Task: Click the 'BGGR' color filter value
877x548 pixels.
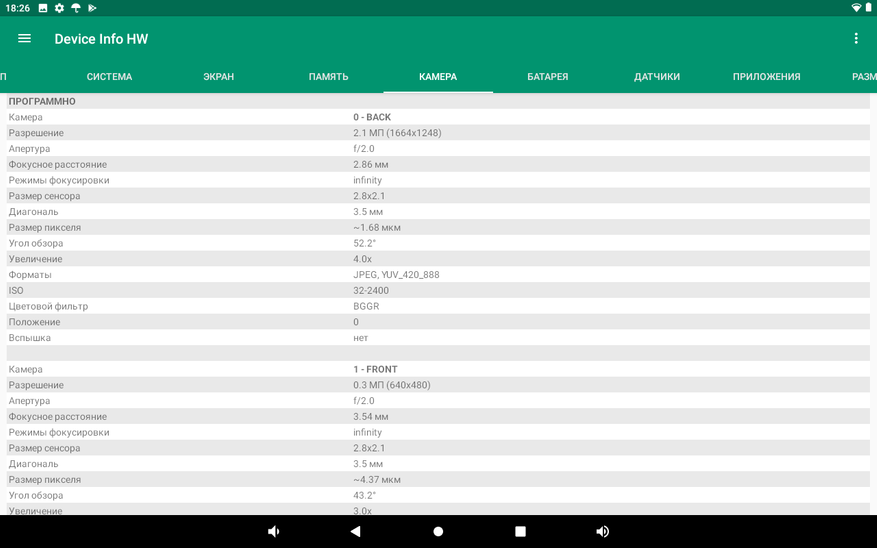Action: (366, 306)
